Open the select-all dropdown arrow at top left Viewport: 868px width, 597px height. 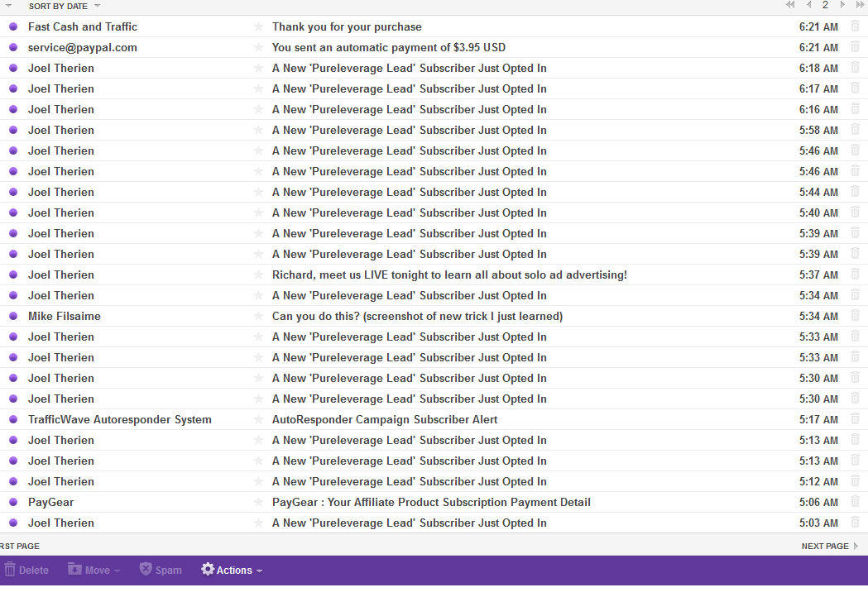8,6
